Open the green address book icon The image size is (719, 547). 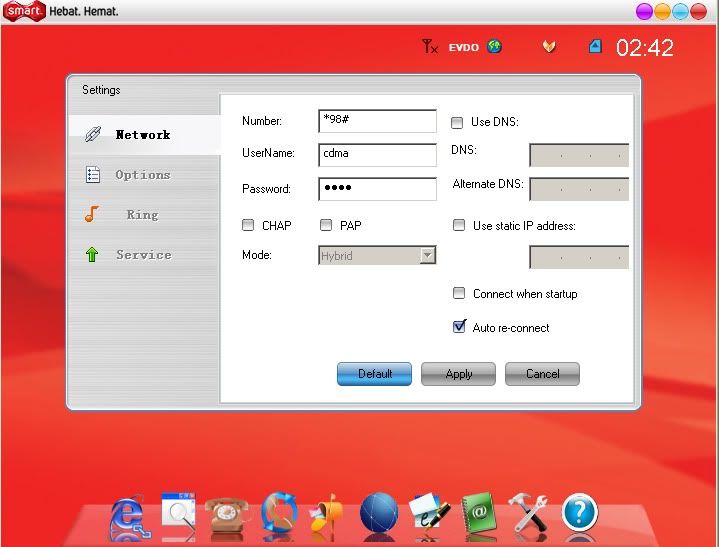(x=479, y=513)
